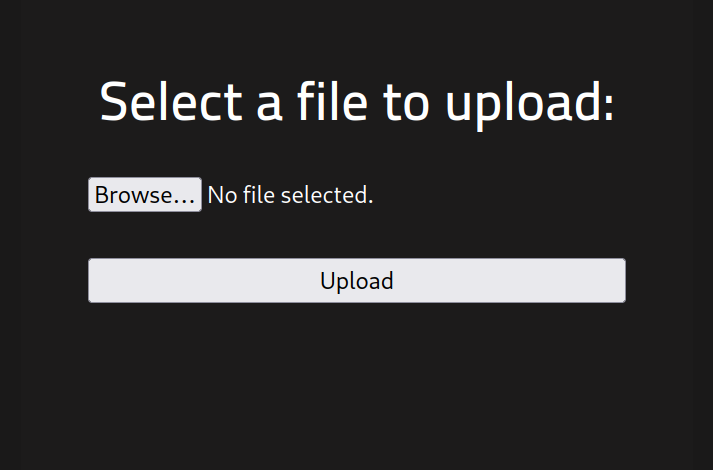Viewport: 713px width, 470px height.
Task: Open the file picker via Browse…
Action: click(x=145, y=195)
